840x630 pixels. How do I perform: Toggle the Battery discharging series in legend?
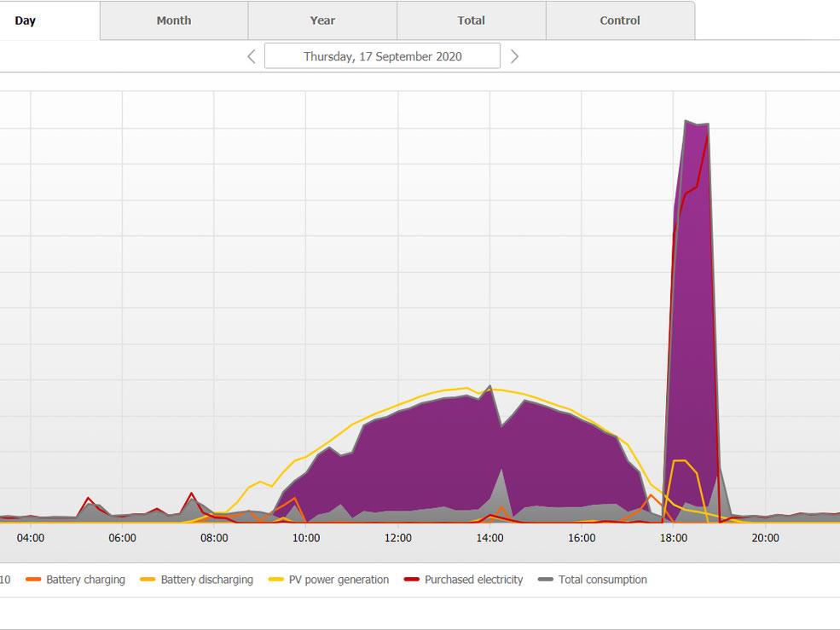(206, 580)
